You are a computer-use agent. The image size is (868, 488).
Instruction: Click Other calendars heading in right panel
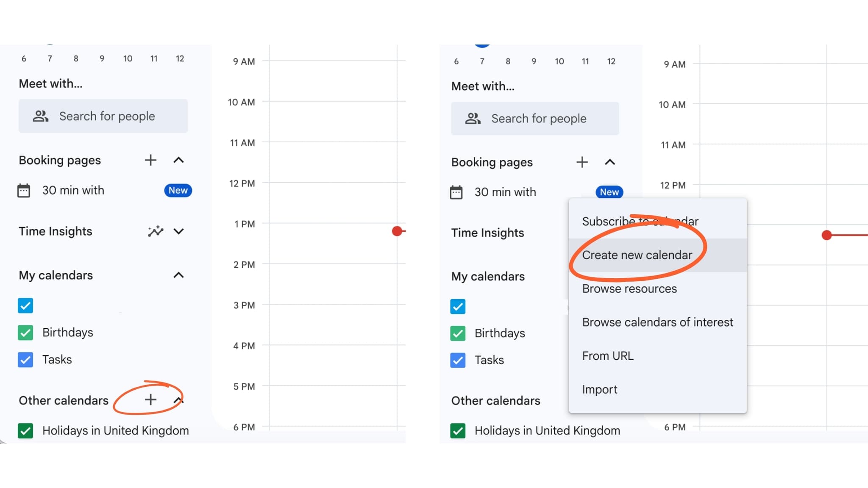(x=495, y=401)
